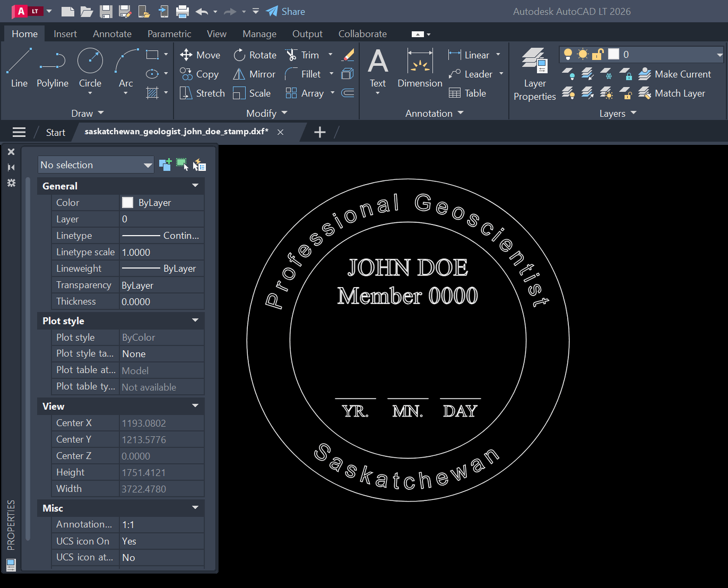The height and width of the screenshot is (588, 728).
Task: Toggle layer 0 lock icon
Action: tap(598, 54)
